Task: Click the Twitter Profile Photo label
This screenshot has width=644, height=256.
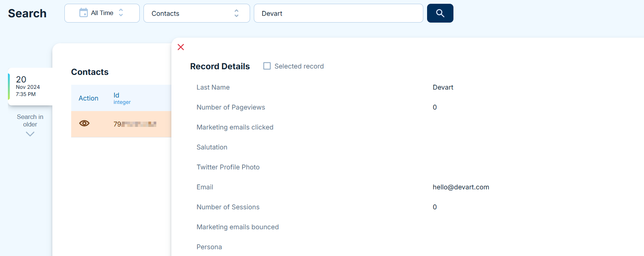Action: [228, 167]
